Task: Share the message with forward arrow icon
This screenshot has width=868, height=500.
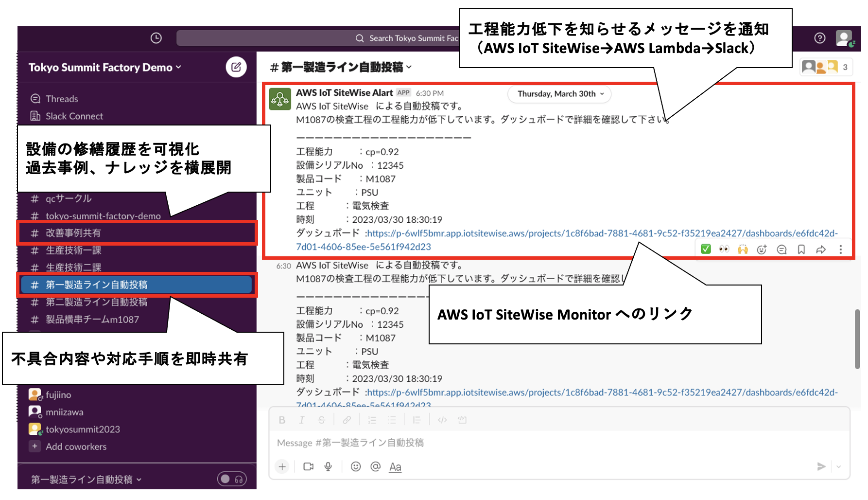Action: coord(821,249)
